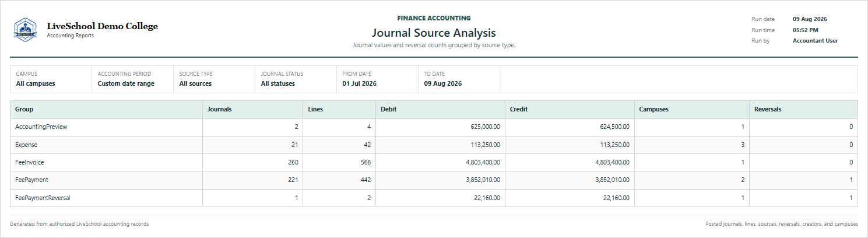Click the AccountingPreview credit '624,500.00'
Viewport: 868px width, 238px height.
click(614, 127)
